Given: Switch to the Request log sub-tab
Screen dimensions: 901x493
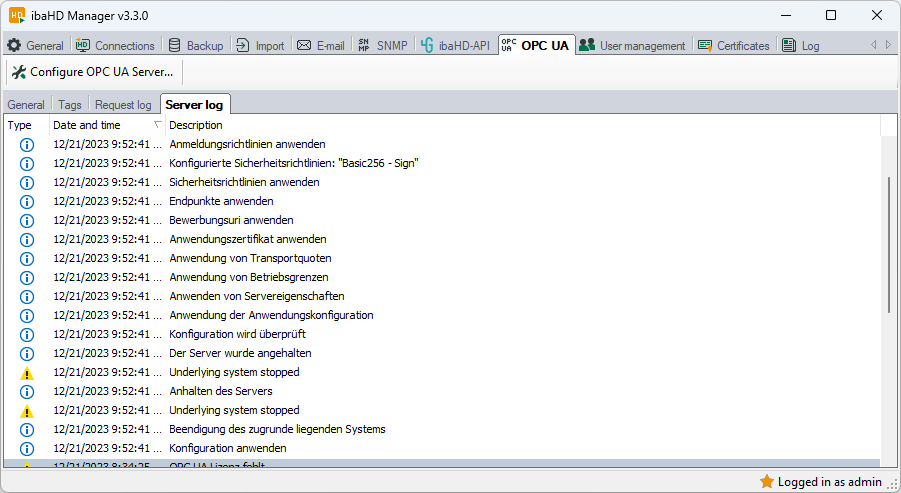Looking at the screenshot, I should click(x=123, y=105).
